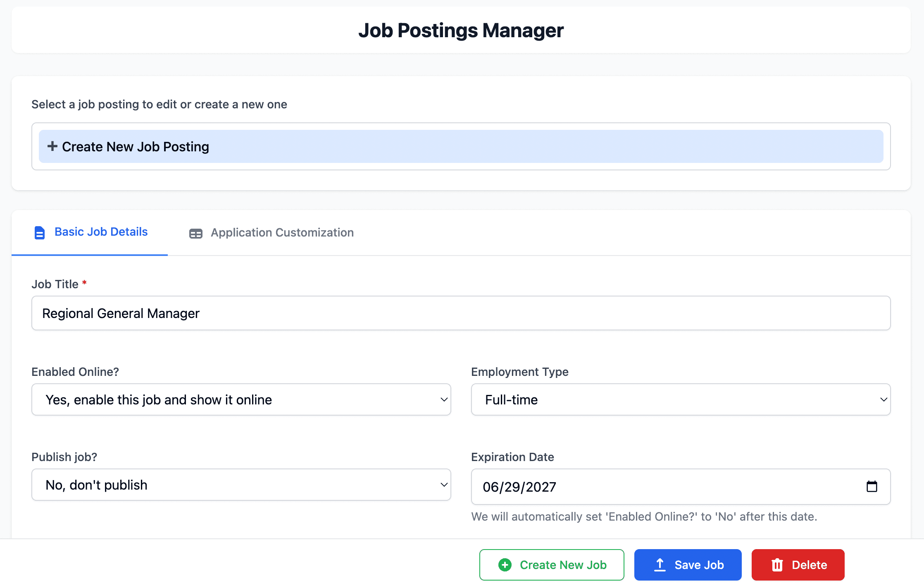Viewport: 924px width, 588px height.
Task: Focus the Job Title input field
Action: [x=461, y=313]
